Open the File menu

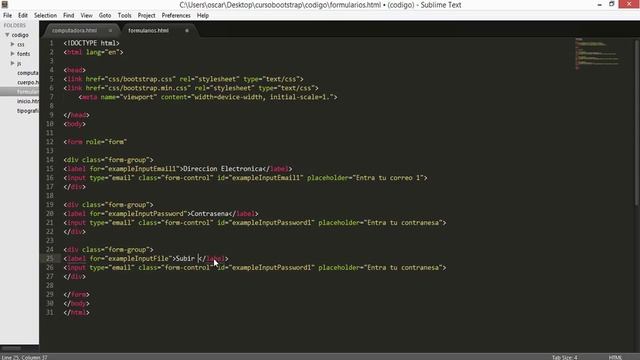[7, 16]
